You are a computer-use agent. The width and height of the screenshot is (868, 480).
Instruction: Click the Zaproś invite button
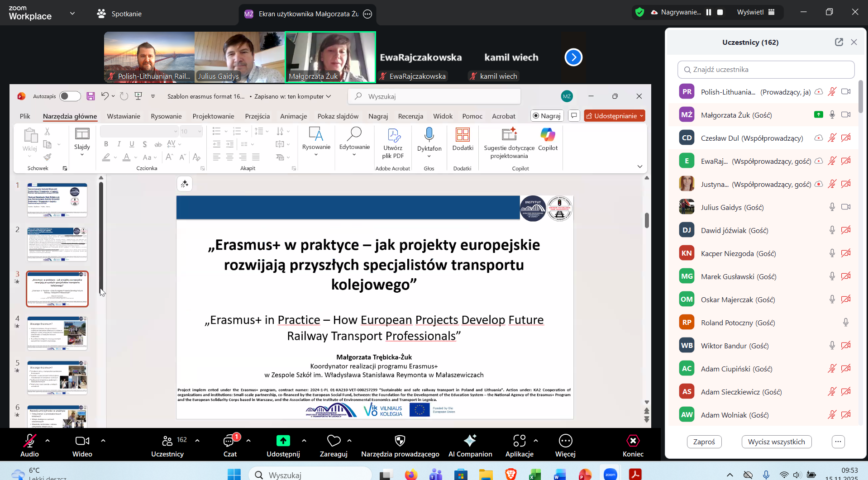tap(704, 442)
